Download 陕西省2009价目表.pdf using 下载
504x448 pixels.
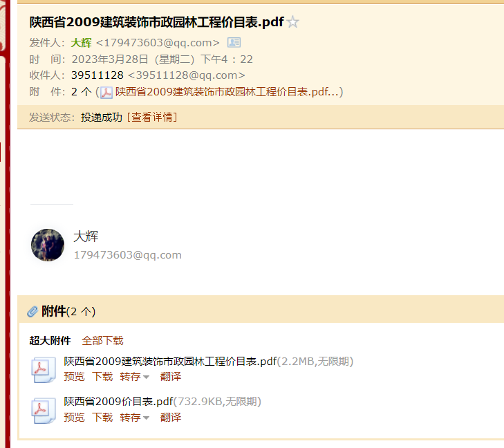102,417
